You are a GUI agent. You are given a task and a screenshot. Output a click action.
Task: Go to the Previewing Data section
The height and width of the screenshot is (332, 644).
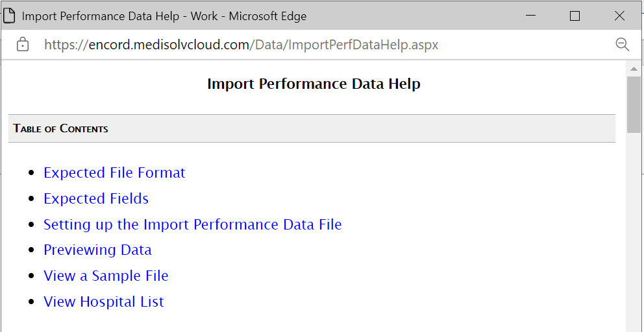pyautogui.click(x=98, y=250)
